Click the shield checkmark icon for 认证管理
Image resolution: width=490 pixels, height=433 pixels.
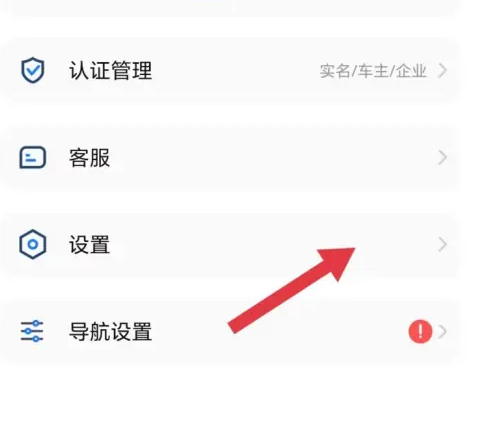click(x=33, y=70)
